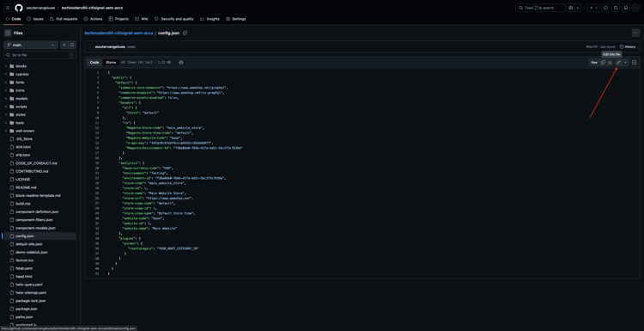Switch to the Pull requests tab
Image resolution: width=644 pixels, height=331 pixels.
tap(64, 19)
